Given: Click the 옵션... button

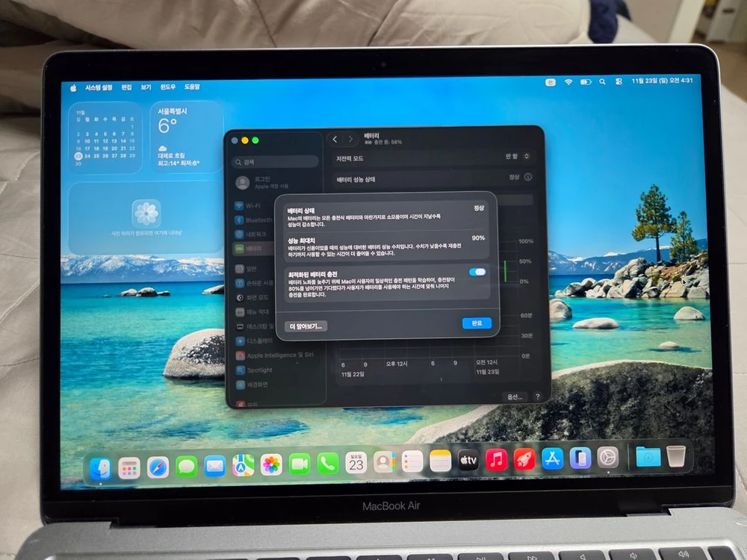Looking at the screenshot, I should coord(515,396).
